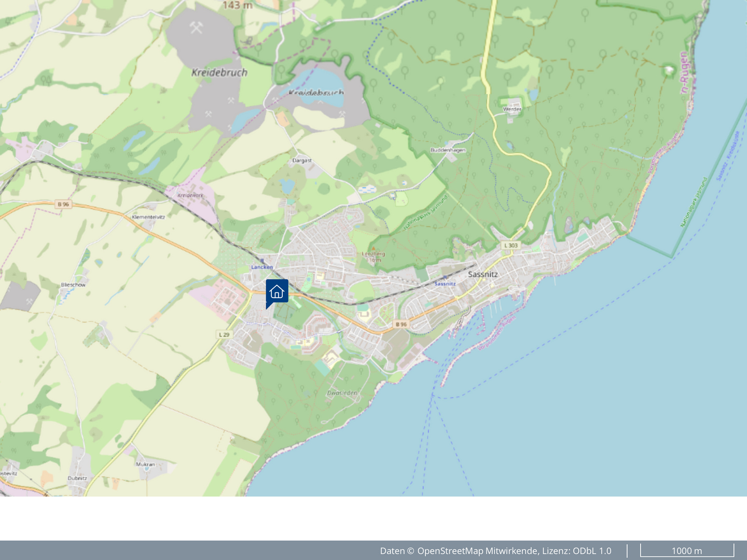Open the OpenStreetMap Mitwirkende attribution text
This screenshot has height=560, width=747.
(x=495, y=551)
